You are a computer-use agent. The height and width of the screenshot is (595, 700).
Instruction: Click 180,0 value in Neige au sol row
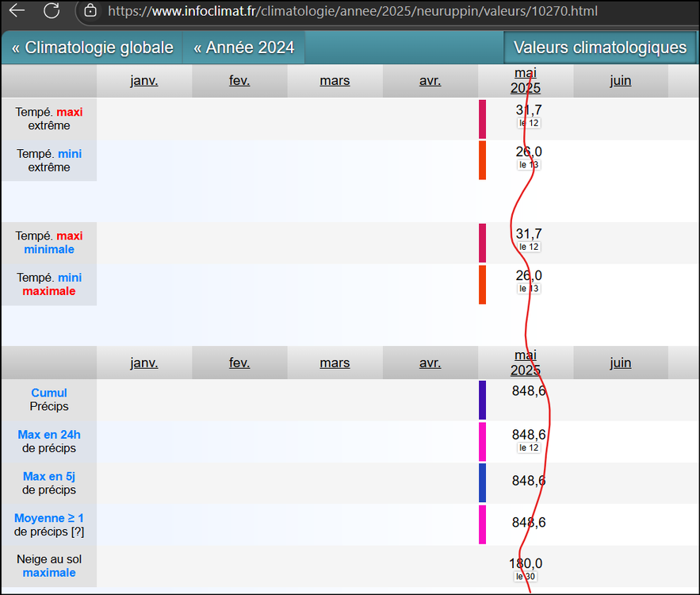[x=526, y=563]
